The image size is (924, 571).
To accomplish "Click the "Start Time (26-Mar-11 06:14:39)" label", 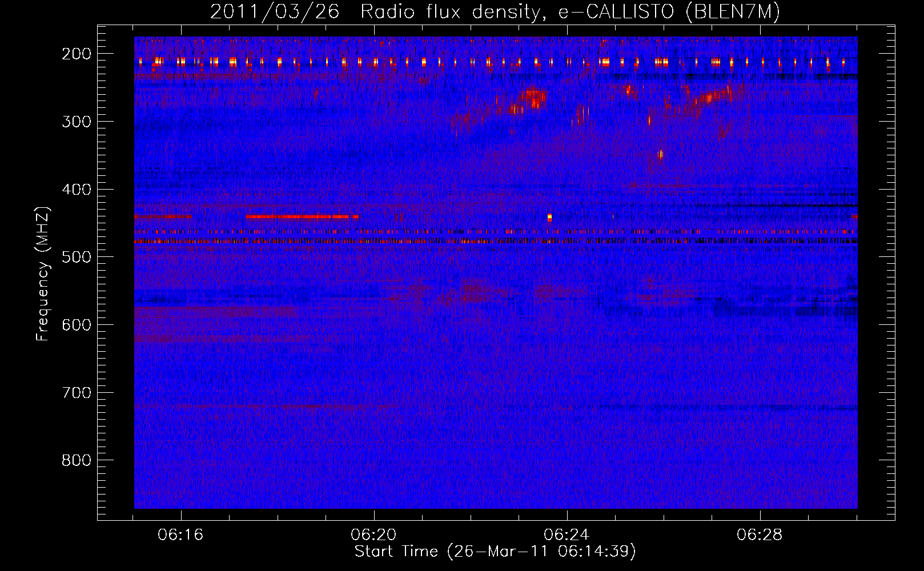I will (495, 552).
